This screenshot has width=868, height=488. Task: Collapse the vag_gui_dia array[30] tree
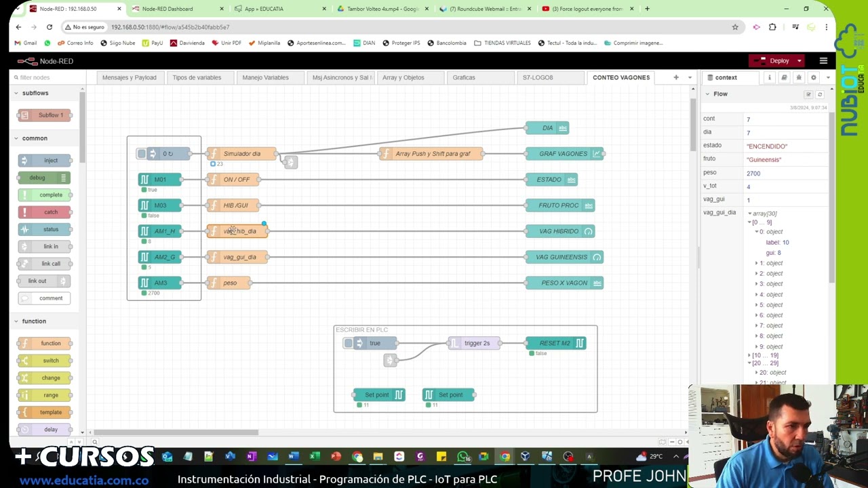point(750,213)
